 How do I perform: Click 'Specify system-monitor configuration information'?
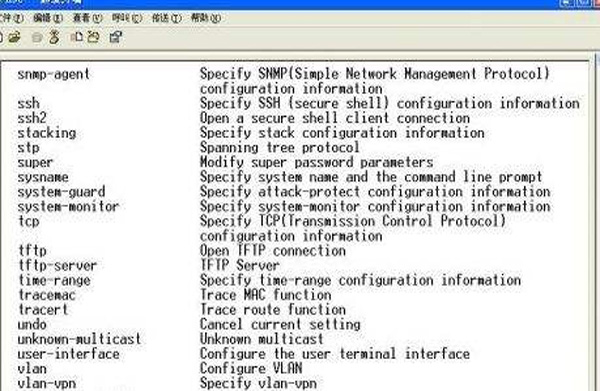point(375,207)
